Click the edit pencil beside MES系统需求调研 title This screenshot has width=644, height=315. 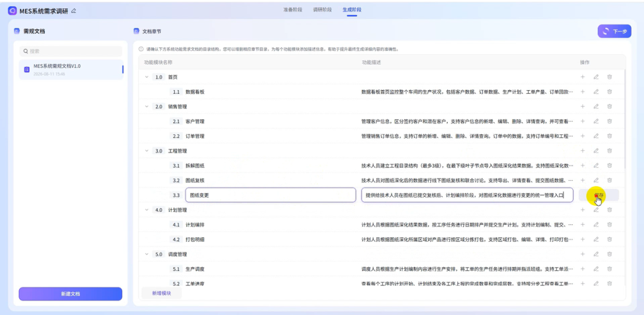(x=73, y=11)
